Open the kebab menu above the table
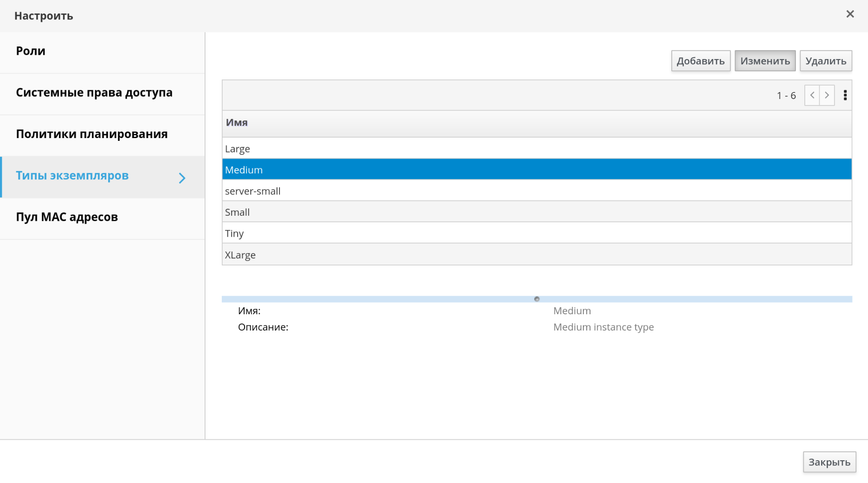Screen dimensions: 868x483 click(x=845, y=95)
